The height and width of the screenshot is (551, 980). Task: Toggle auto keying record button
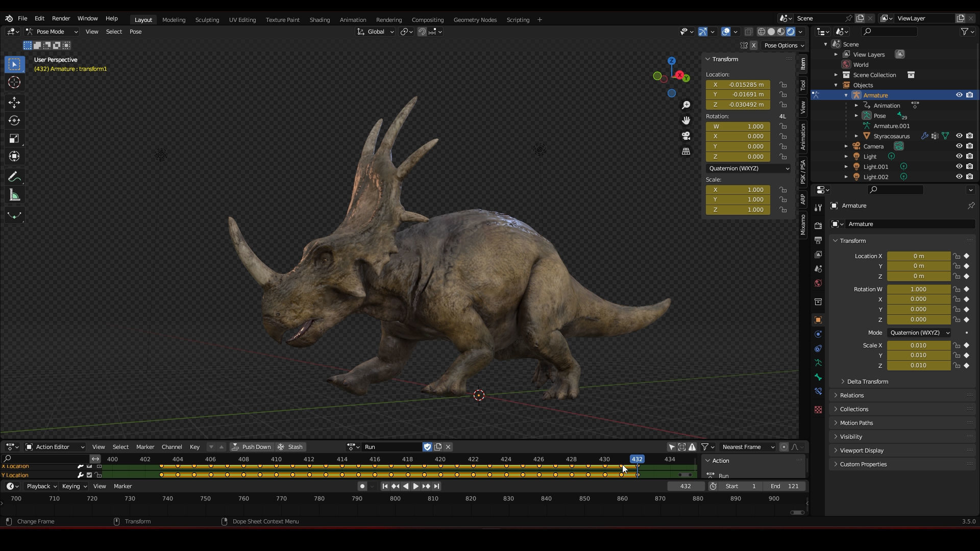pos(362,487)
